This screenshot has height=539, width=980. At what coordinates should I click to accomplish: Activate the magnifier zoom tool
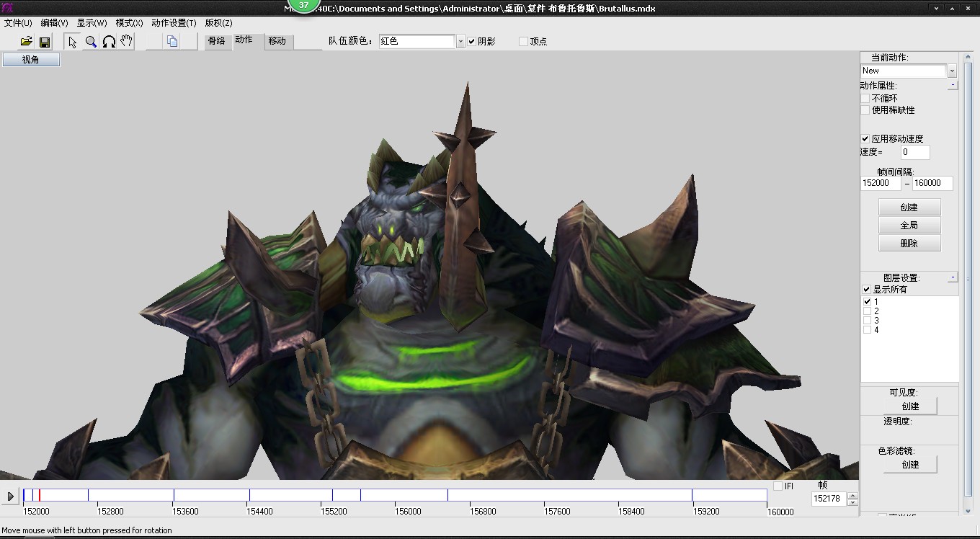tap(91, 42)
